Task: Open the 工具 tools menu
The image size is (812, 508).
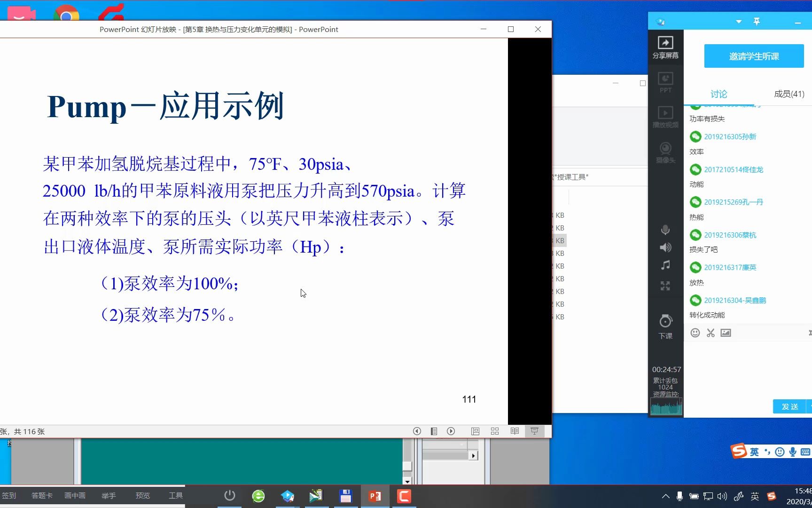Action: (175, 496)
